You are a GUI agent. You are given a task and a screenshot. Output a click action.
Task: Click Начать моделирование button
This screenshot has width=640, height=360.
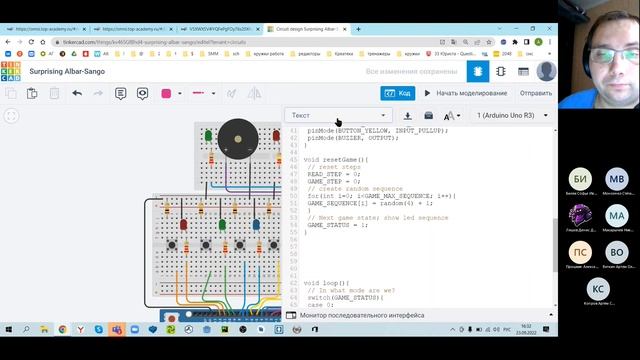pyautogui.click(x=466, y=93)
